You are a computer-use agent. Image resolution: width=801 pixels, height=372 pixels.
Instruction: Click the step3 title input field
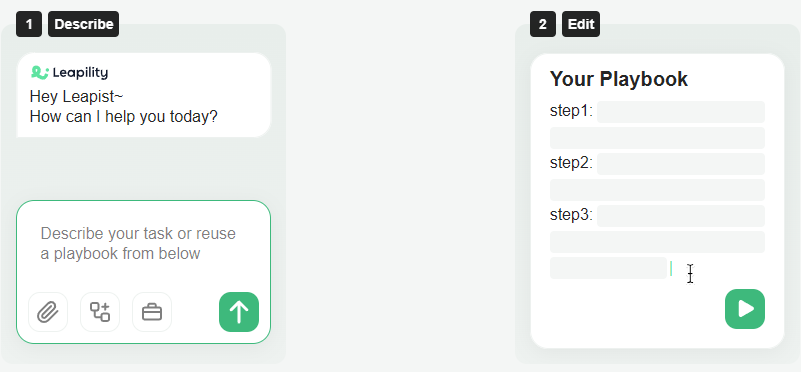tap(681, 216)
